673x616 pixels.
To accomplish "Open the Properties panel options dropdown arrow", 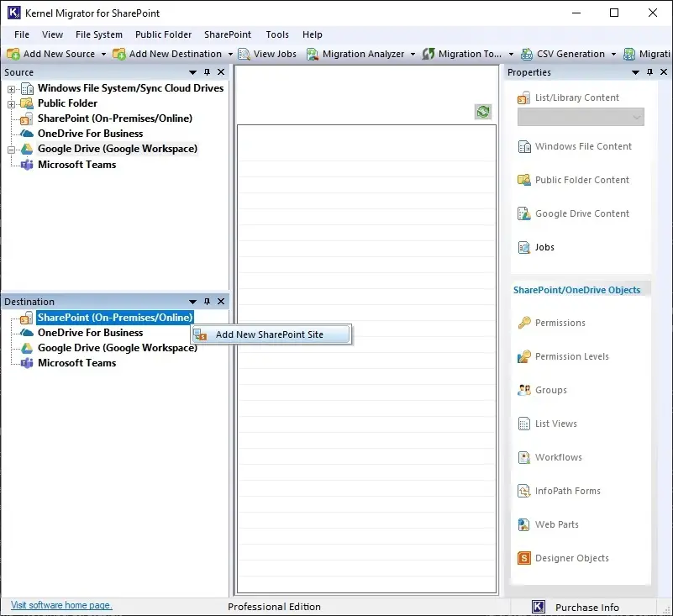I will [x=636, y=72].
